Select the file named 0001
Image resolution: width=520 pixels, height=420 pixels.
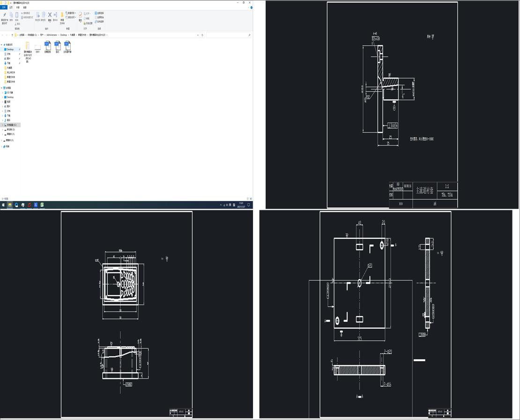[37, 48]
